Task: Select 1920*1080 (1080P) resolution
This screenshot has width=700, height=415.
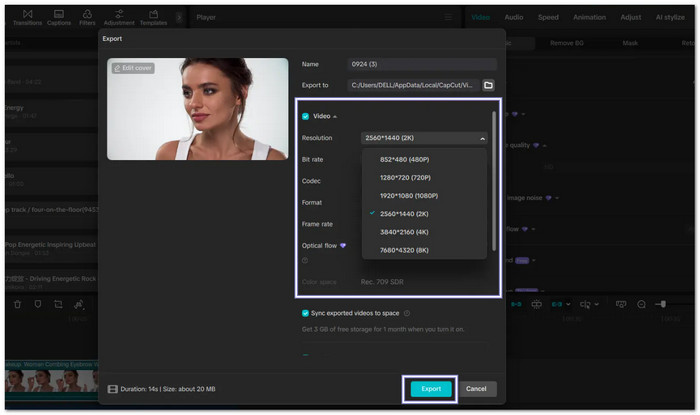Action: (424, 196)
